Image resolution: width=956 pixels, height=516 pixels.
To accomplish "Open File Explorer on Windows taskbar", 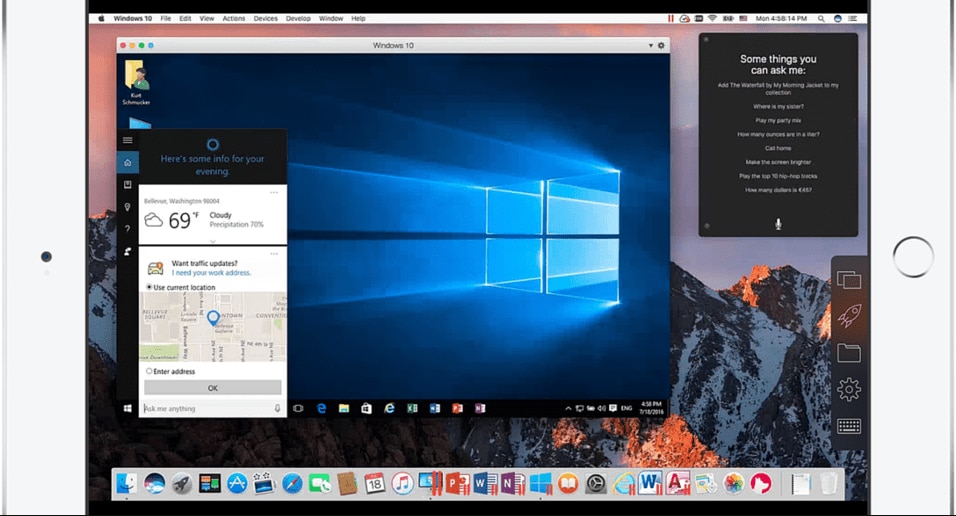I will click(x=344, y=409).
